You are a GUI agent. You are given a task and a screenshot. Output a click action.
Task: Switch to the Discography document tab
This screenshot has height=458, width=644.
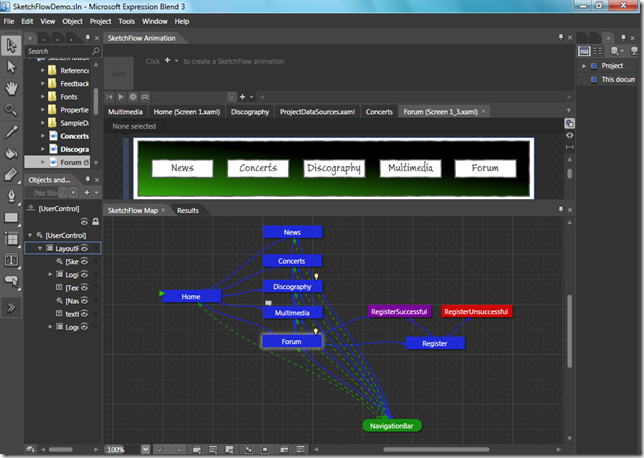tap(249, 112)
